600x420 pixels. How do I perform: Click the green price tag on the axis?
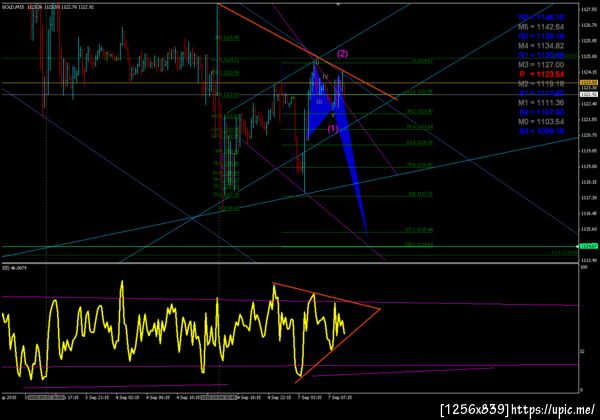[x=589, y=246]
